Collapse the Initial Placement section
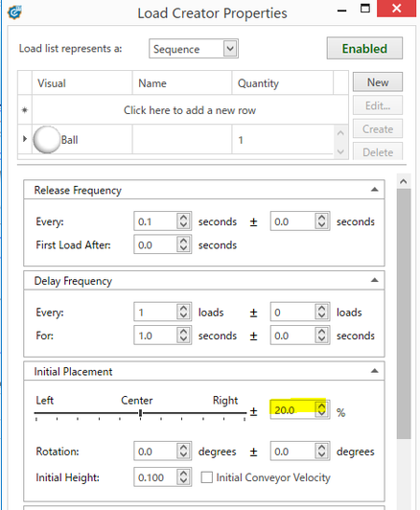This screenshot has width=420, height=510. click(375, 371)
